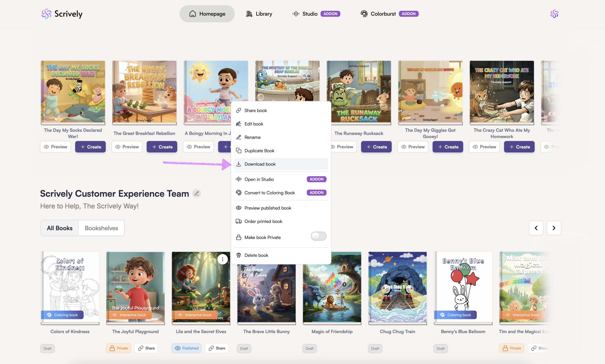Click the Scrively logo in header
This screenshot has width=605, height=364.
62,14
